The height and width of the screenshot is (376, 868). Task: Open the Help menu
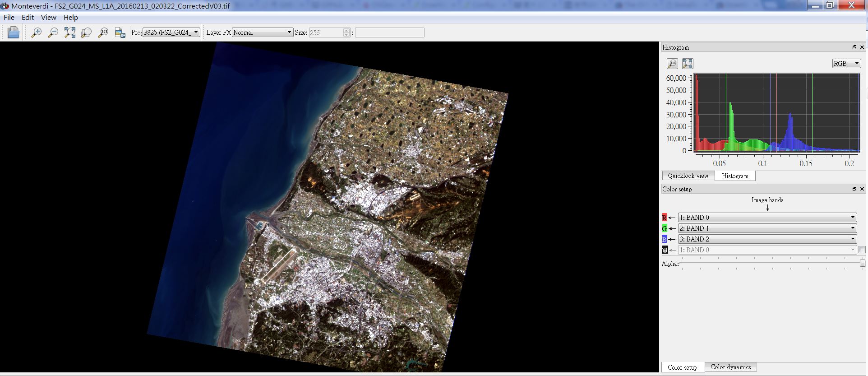coord(71,18)
